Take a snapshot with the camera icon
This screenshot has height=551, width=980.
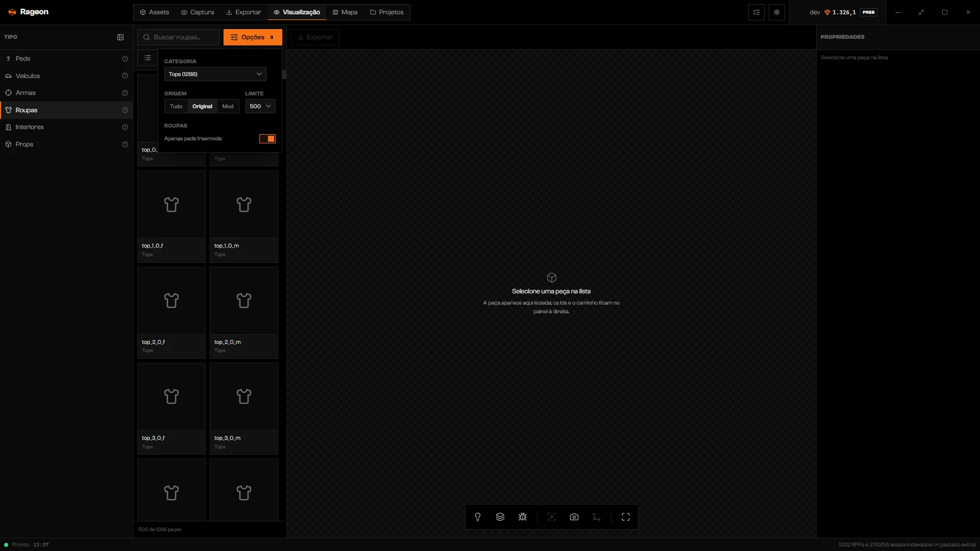click(574, 517)
